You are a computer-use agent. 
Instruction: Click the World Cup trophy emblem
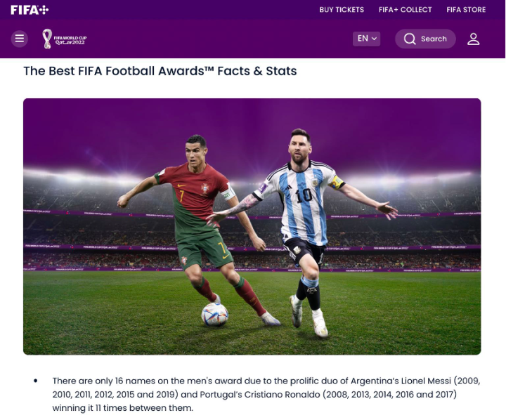click(x=47, y=39)
